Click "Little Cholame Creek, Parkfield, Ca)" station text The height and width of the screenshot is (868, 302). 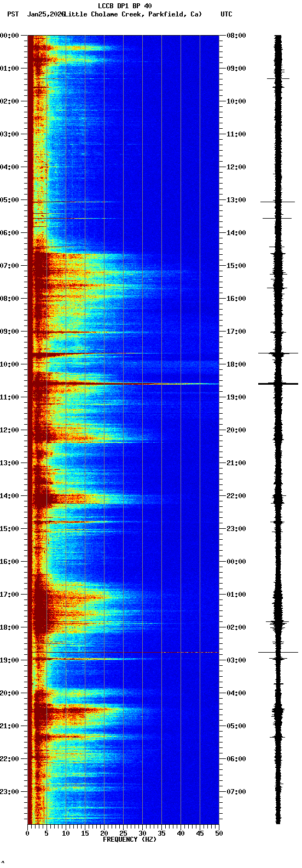[132, 14]
